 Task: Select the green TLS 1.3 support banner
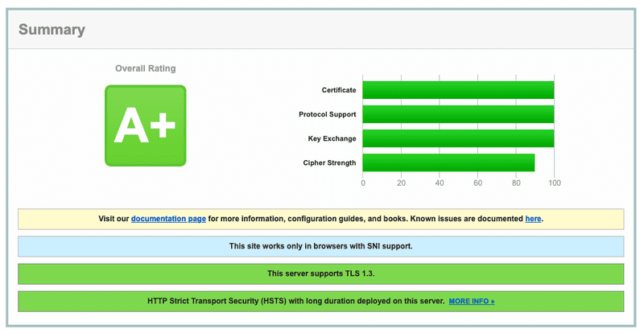(320, 273)
